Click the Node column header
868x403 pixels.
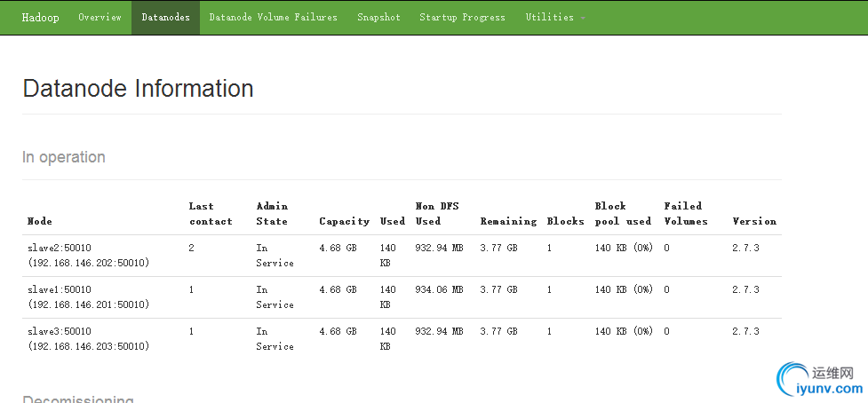point(40,221)
